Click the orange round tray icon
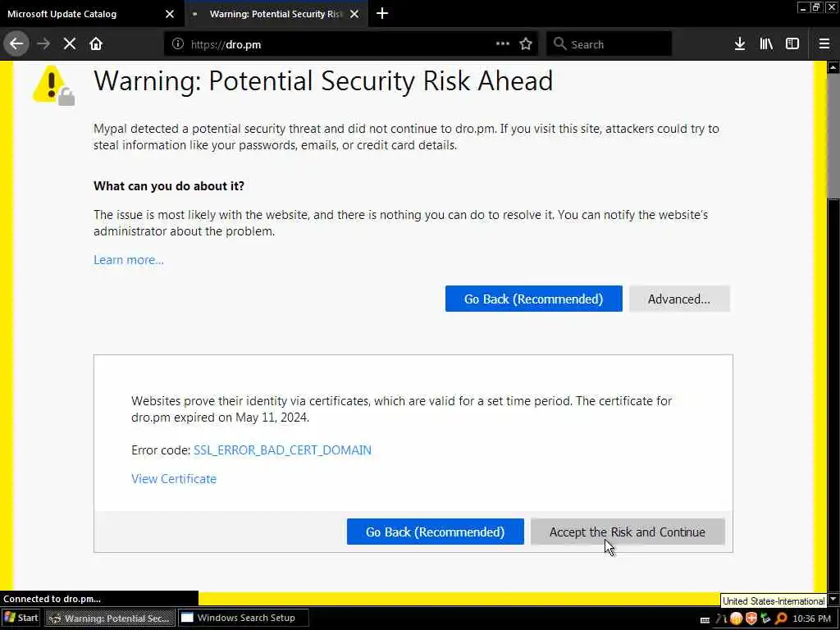The image size is (840, 630). pyautogui.click(x=736, y=619)
